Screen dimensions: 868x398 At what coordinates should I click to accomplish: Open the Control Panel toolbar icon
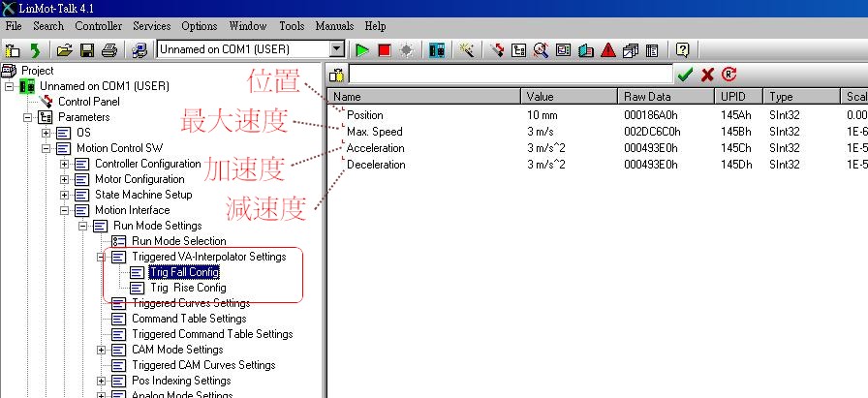point(497,50)
